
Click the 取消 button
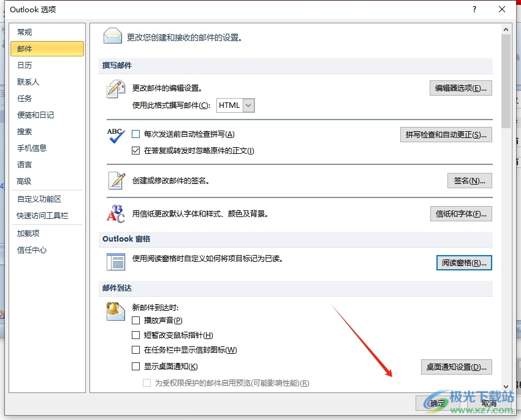click(x=489, y=403)
